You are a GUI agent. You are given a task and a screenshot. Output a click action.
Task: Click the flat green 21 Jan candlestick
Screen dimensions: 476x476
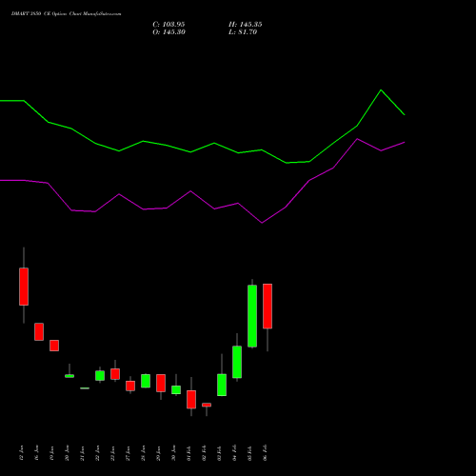coord(85,388)
